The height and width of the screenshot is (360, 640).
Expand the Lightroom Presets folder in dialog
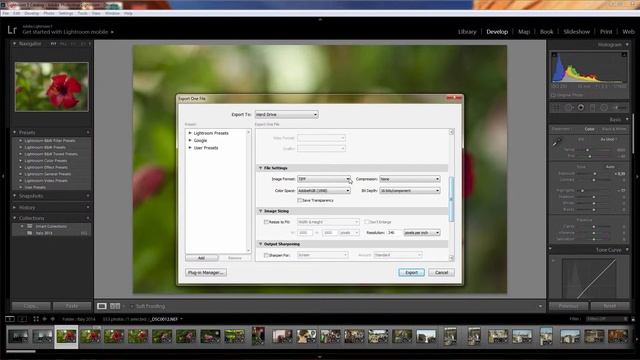(190, 133)
